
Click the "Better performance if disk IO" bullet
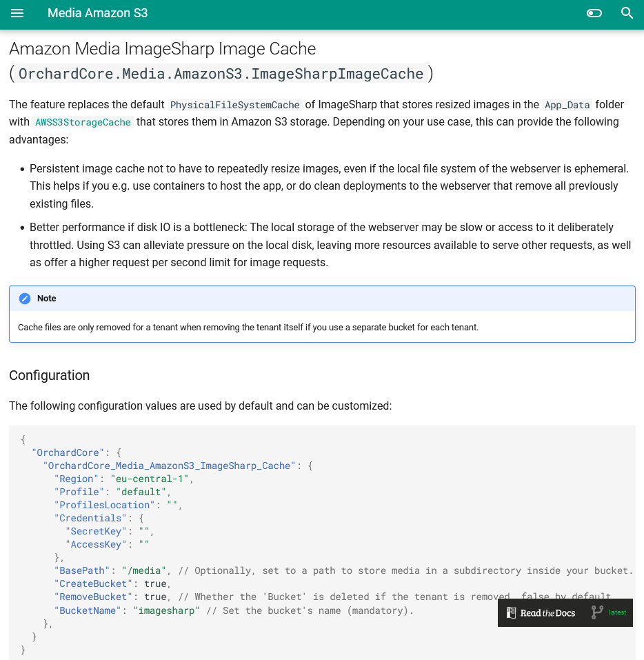tap(330, 245)
